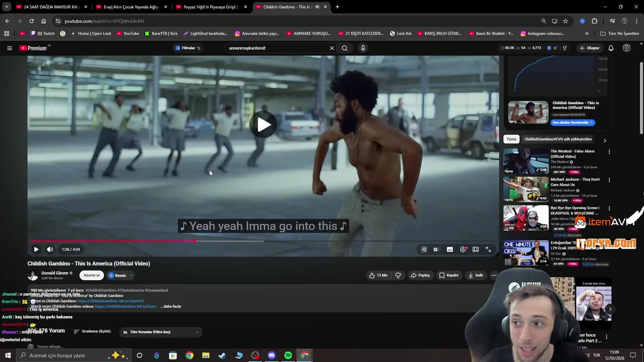
Task: Clear the search text with X
Action: (x=332, y=48)
